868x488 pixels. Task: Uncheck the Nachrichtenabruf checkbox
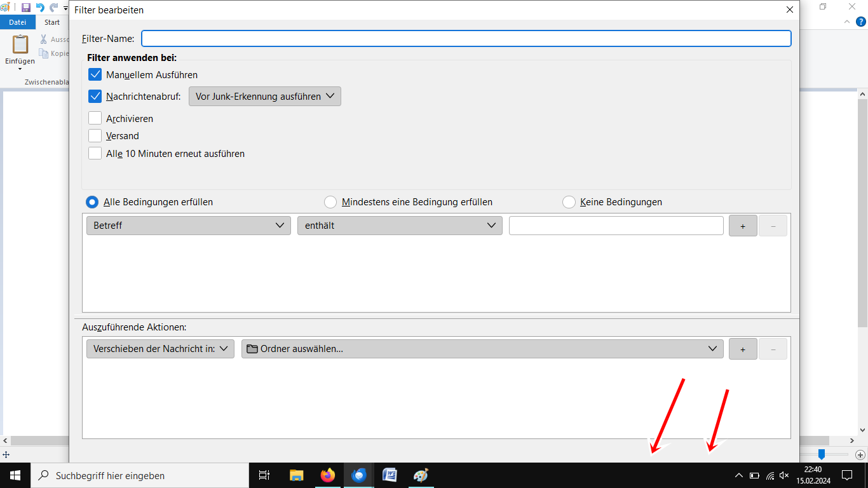point(95,97)
